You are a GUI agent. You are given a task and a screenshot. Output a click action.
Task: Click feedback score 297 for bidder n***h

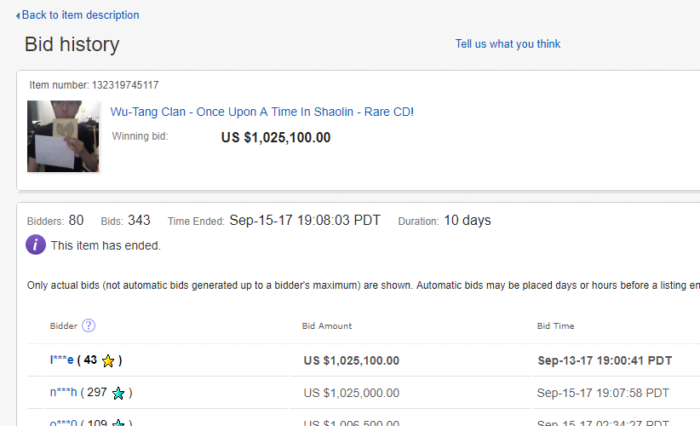click(97, 393)
